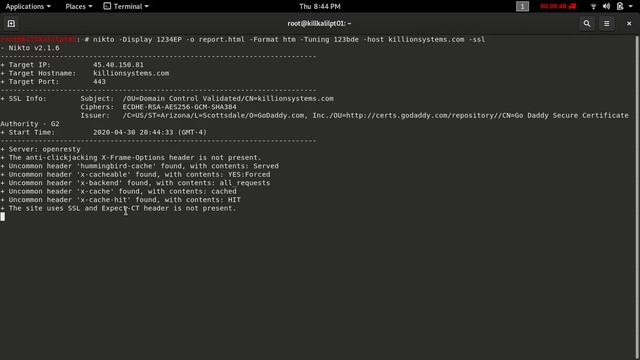Open the terminal search tool
The height and width of the screenshot is (360, 640).
pyautogui.click(x=587, y=24)
